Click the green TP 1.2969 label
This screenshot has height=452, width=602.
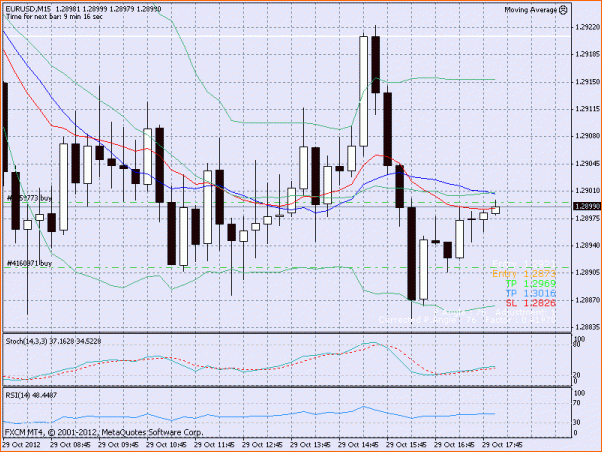(x=531, y=284)
